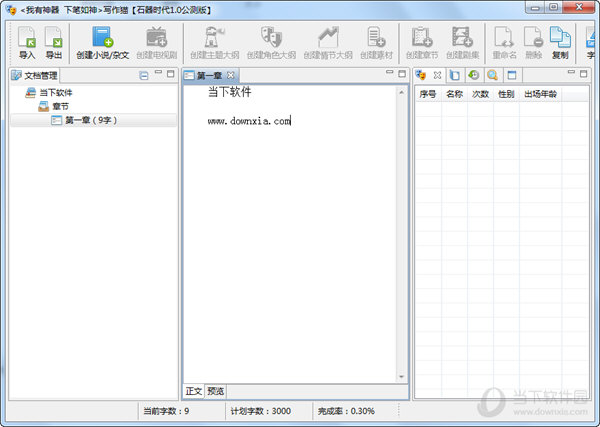Image resolution: width=600 pixels, height=427 pixels.
Task: Sort by the 次数 column header
Action: pyautogui.click(x=480, y=94)
